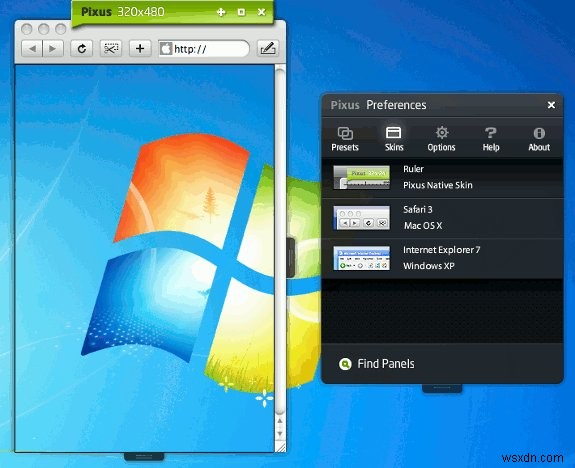575x468 pixels.
Task: Reload the page with the refresh icon
Action: 81,49
